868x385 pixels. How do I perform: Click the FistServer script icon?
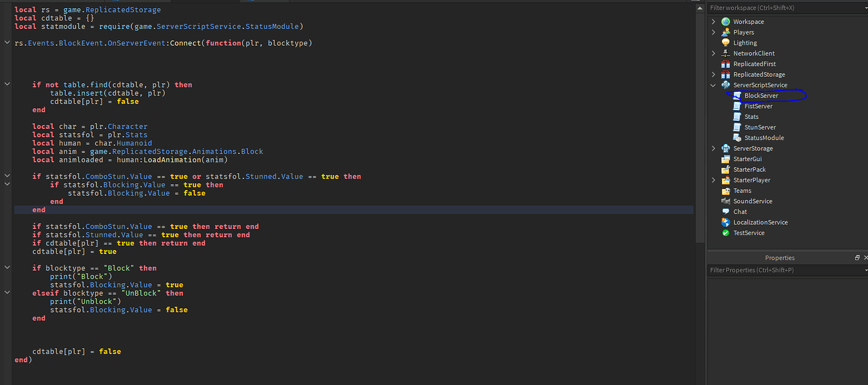tap(737, 106)
